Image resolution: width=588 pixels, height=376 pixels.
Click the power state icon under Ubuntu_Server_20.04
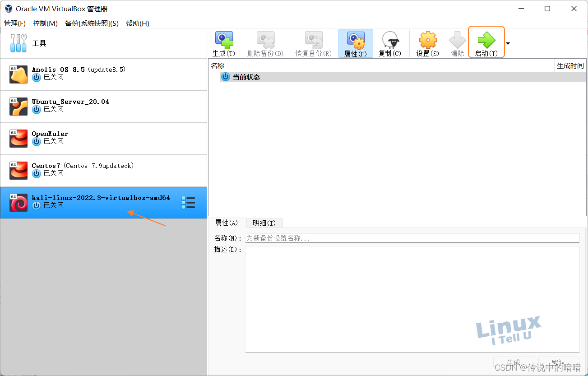(37, 110)
